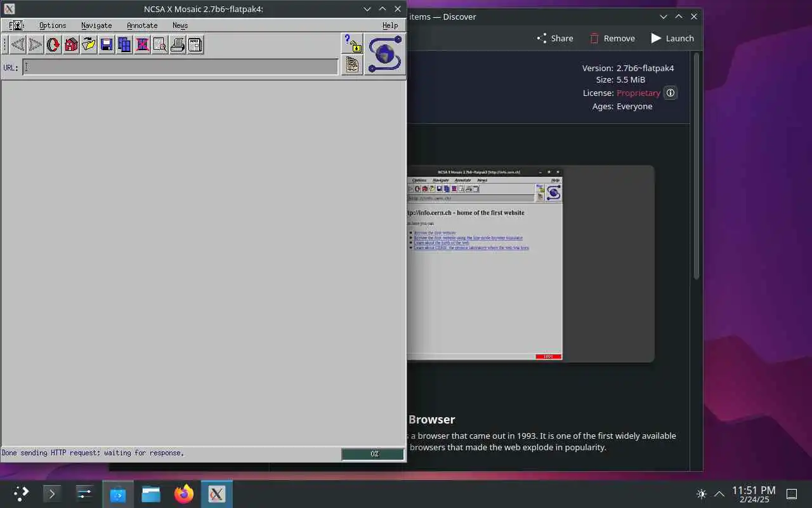Minimize the Discover window using chevron down
Viewport: 812px width, 508px height.
664,17
